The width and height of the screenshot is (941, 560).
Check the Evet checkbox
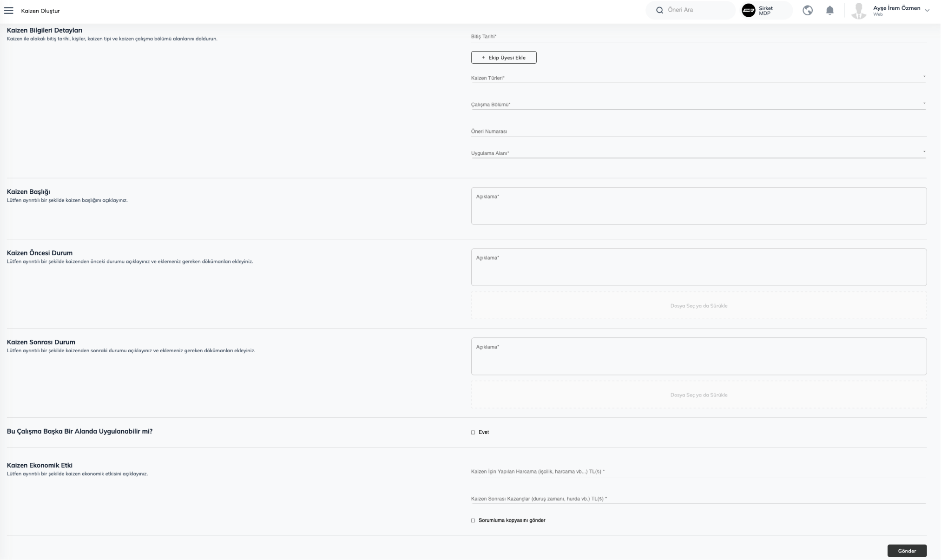pos(473,432)
